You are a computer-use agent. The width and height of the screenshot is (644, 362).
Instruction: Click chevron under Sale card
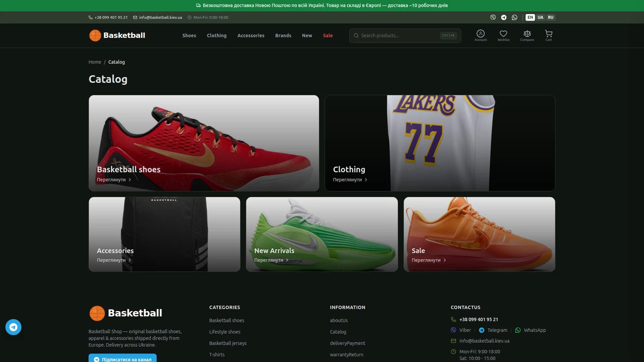pos(445,260)
